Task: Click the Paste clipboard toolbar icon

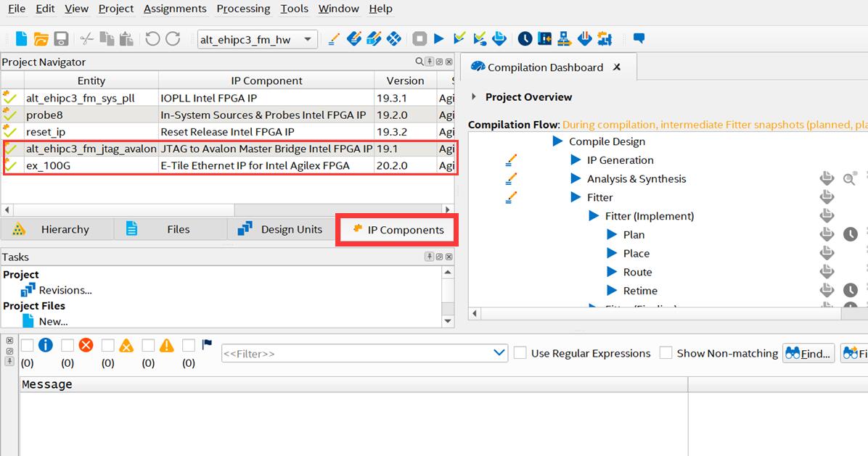Action: 127,38
